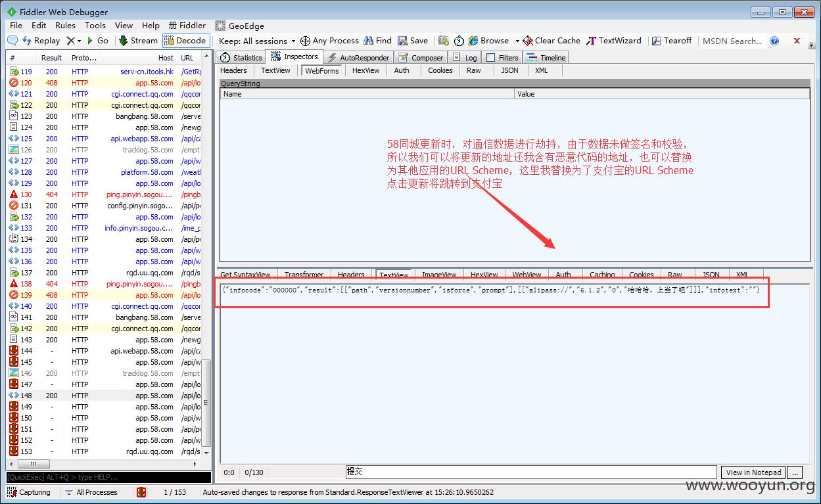
Task: Click the Go resume button
Action: pos(97,41)
